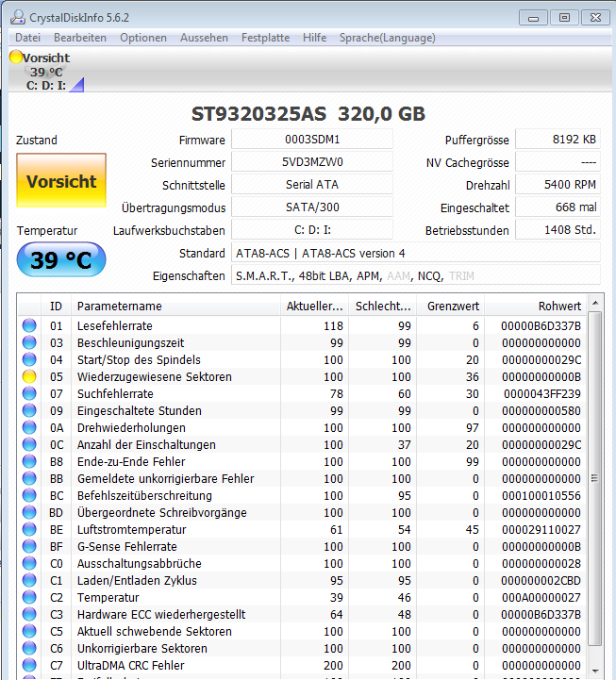Click the Schnittstelle field Serial ATA

312,184
